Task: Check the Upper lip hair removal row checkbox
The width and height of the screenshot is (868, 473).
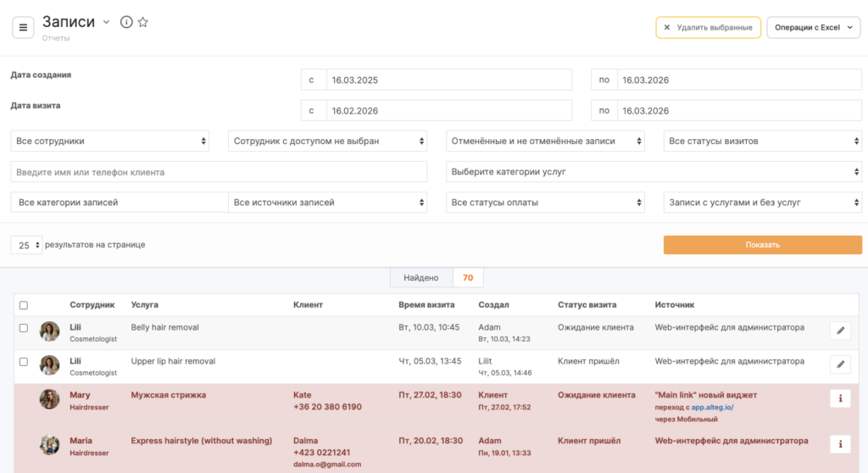Action: point(24,362)
